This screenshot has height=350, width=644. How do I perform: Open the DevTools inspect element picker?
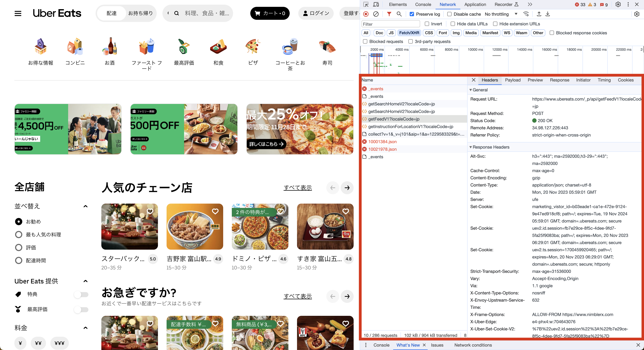[366, 4]
